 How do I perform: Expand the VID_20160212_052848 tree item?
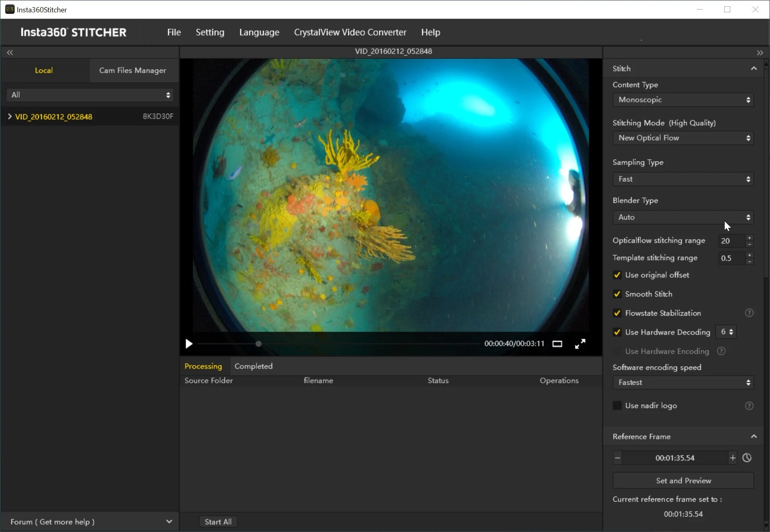pyautogui.click(x=10, y=116)
